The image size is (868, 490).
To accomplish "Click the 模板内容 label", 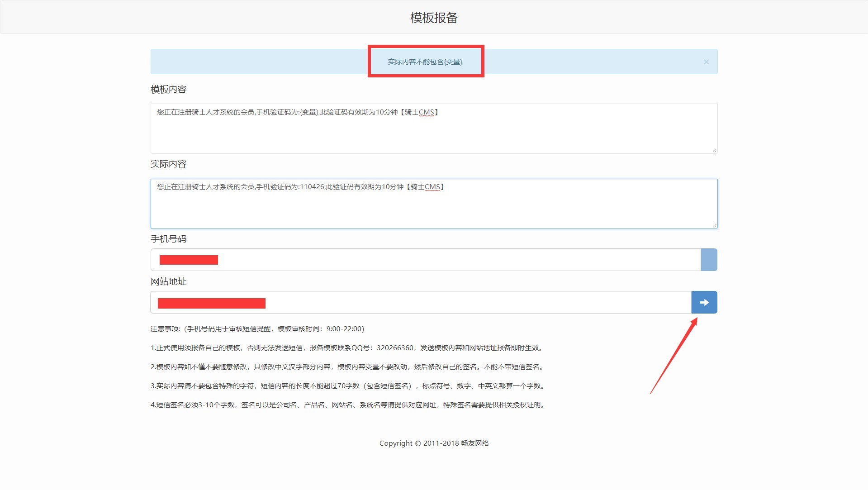I will 169,90.
